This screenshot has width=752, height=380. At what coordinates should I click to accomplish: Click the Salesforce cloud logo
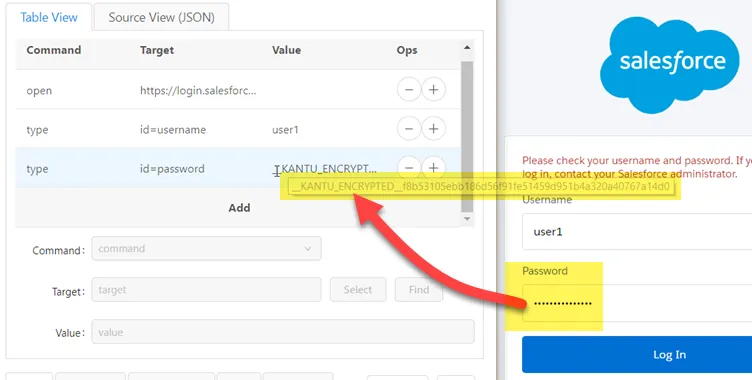670,65
